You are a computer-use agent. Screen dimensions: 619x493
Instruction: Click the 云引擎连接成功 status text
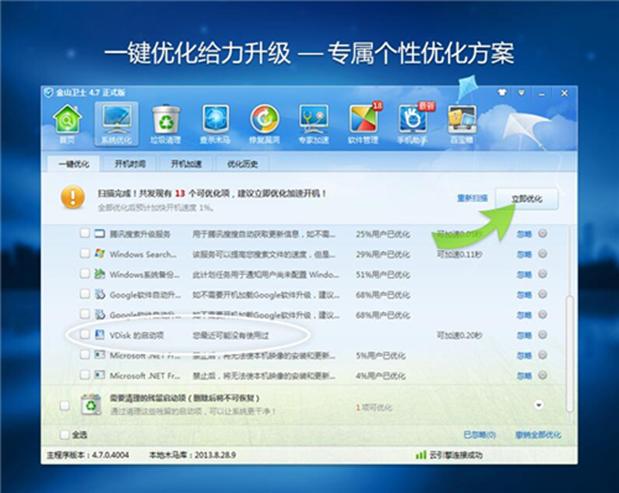(x=456, y=455)
